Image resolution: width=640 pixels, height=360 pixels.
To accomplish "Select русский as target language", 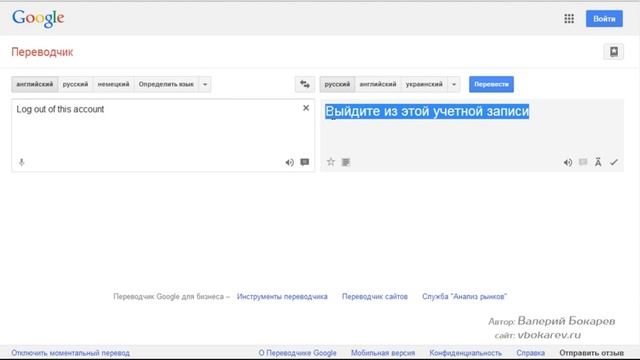I will coord(337,84).
